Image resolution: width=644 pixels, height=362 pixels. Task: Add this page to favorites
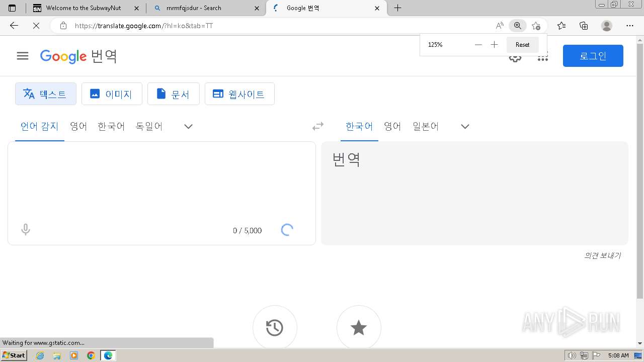coord(536,26)
